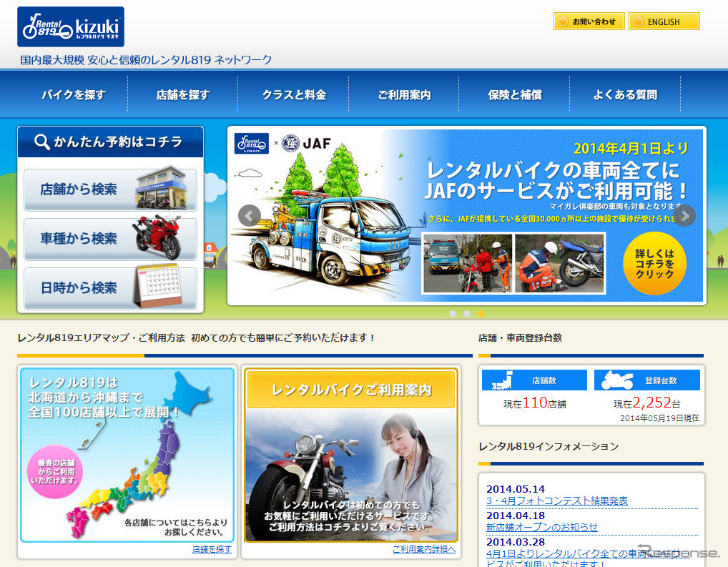Open the お問い合わせ contact button
Image resolution: width=728 pixels, height=567 pixels.
point(589,21)
